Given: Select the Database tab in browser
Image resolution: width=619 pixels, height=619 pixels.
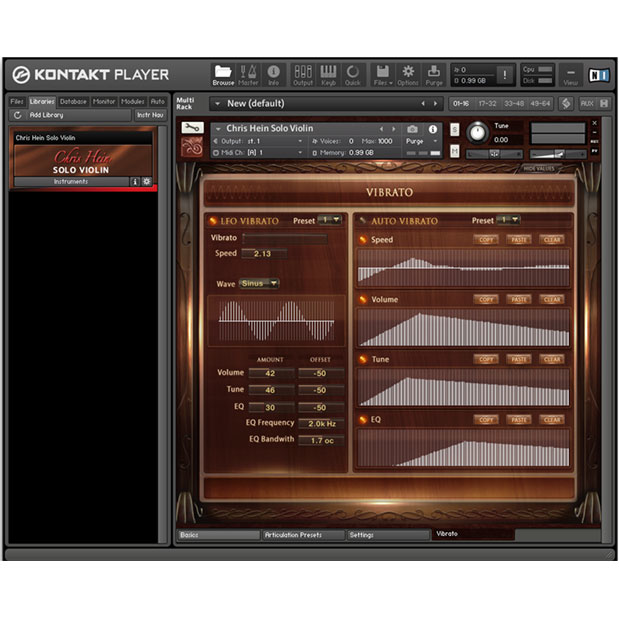Looking at the screenshot, I should (73, 101).
